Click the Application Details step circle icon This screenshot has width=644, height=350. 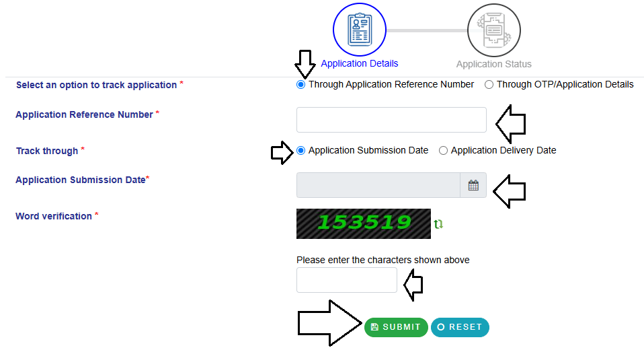point(360,30)
